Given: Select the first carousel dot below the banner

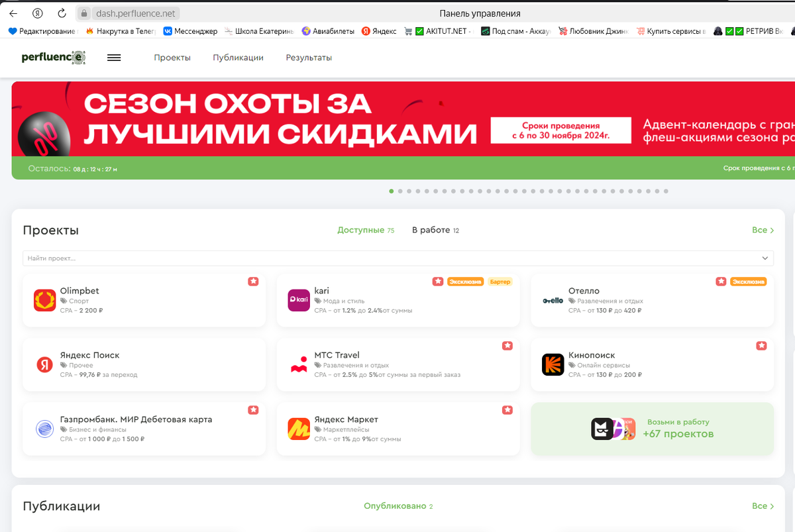Looking at the screenshot, I should point(391,191).
